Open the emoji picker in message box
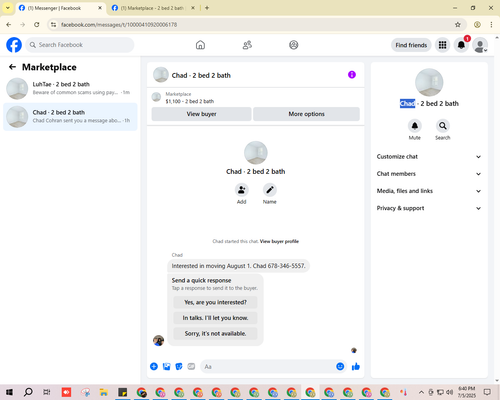The height and width of the screenshot is (400, 500). (340, 367)
